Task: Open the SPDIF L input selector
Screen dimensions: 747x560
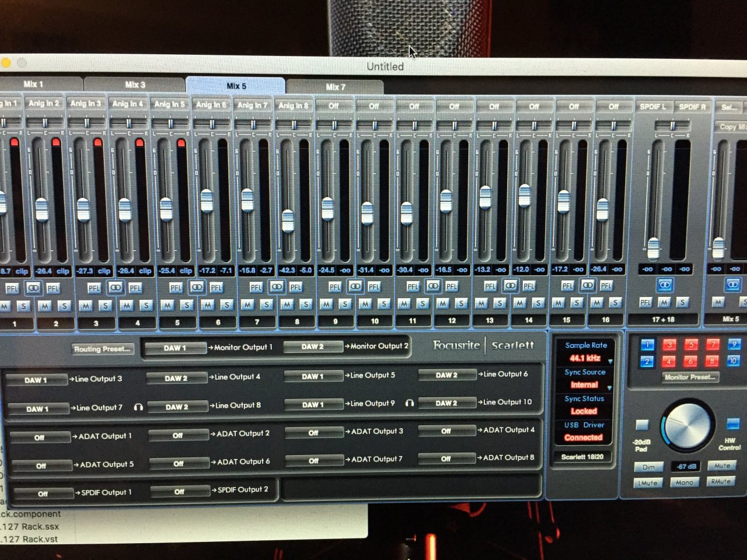Action: click(652, 107)
